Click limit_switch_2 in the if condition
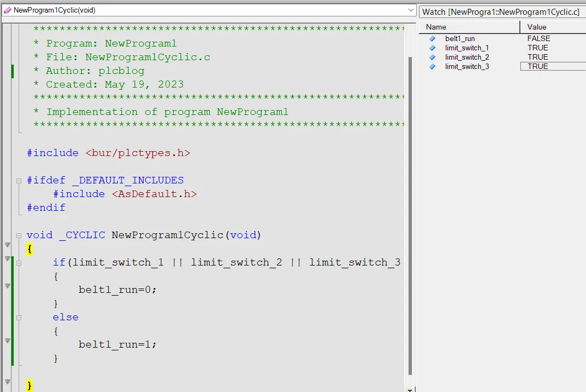Viewport: 586px width, 392px height. coord(237,263)
